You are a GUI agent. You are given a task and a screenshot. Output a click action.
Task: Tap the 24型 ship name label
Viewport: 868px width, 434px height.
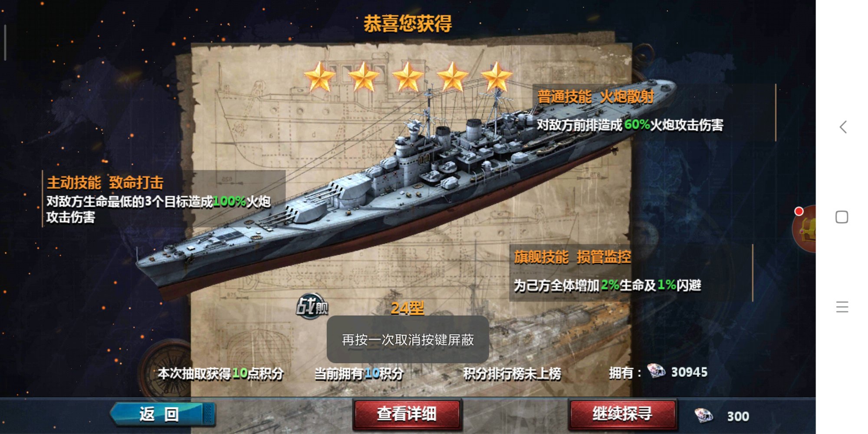pos(407,308)
